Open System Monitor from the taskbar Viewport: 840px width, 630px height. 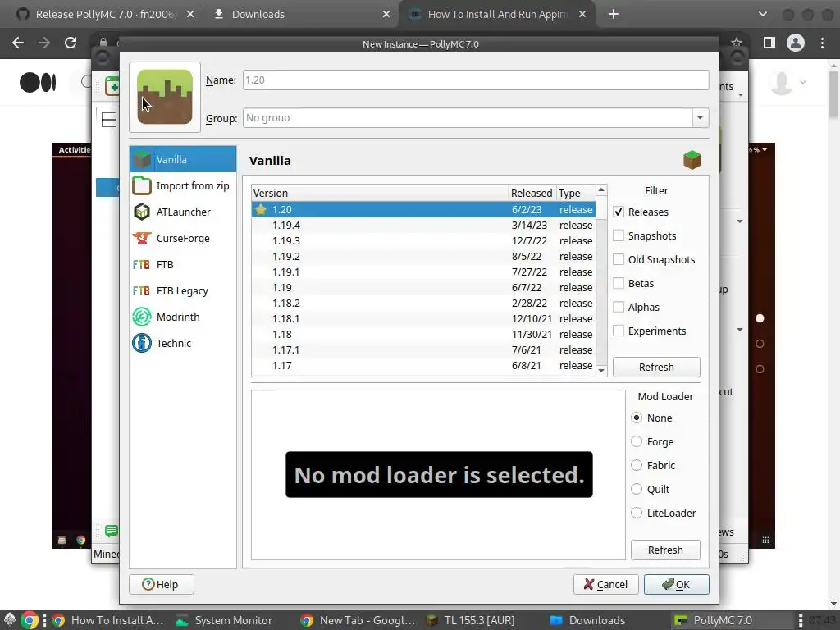coord(225,620)
